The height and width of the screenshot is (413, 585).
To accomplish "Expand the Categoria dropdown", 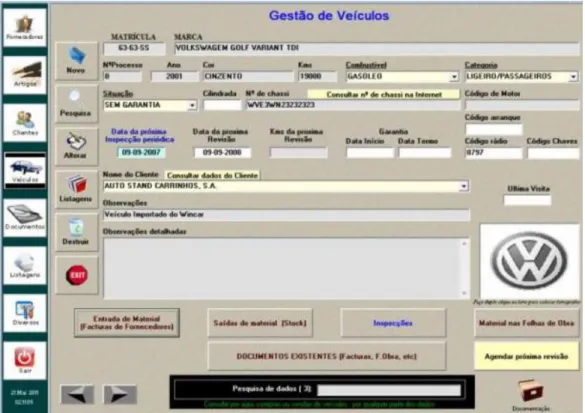I will (573, 77).
